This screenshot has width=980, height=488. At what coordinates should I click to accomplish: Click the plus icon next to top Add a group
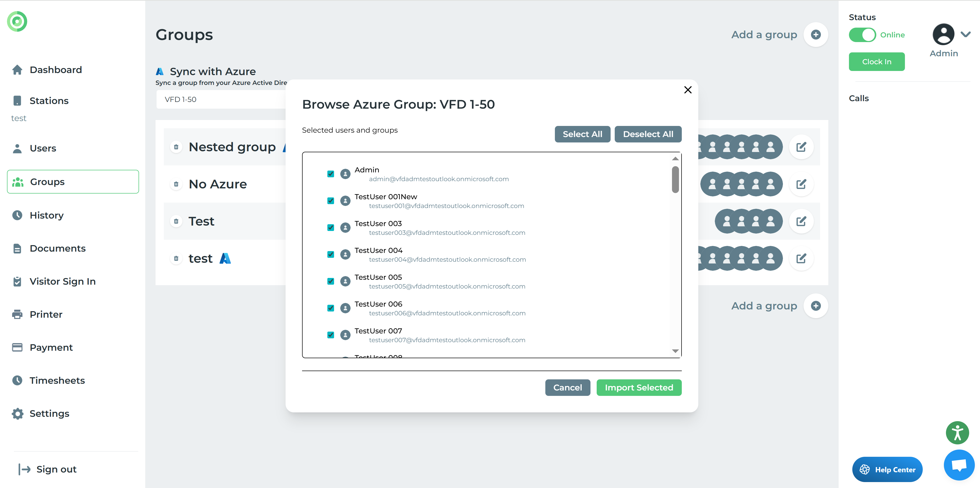[x=816, y=35]
